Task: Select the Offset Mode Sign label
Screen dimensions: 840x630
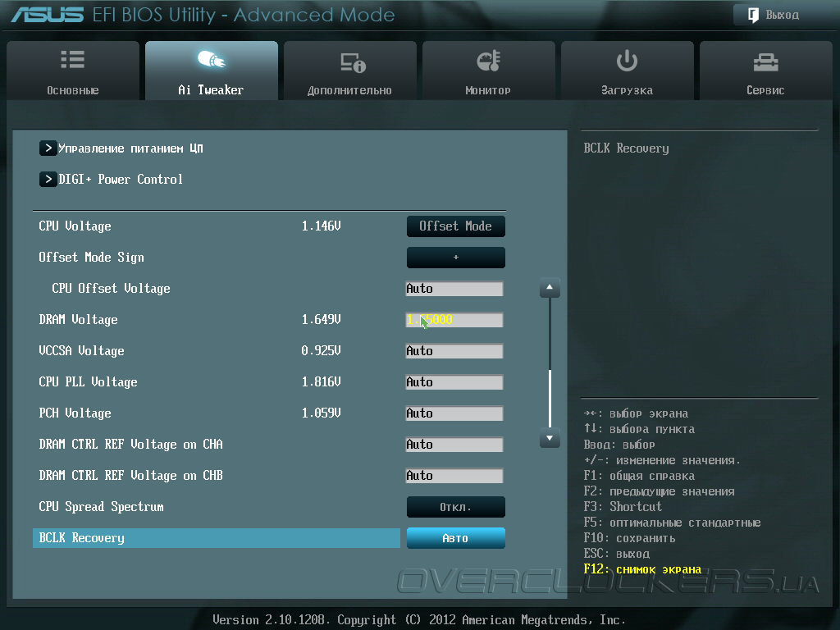Action: point(92,257)
